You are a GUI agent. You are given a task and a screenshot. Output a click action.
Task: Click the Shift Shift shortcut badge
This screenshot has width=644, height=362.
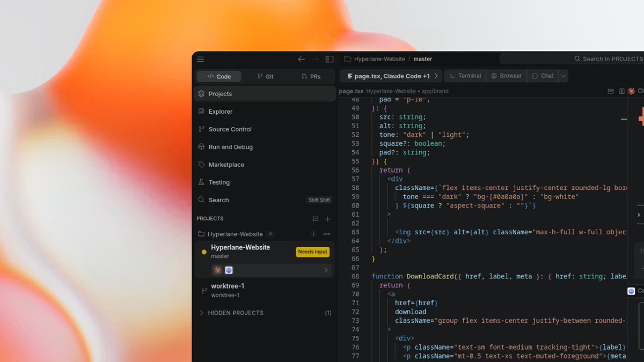[319, 200]
